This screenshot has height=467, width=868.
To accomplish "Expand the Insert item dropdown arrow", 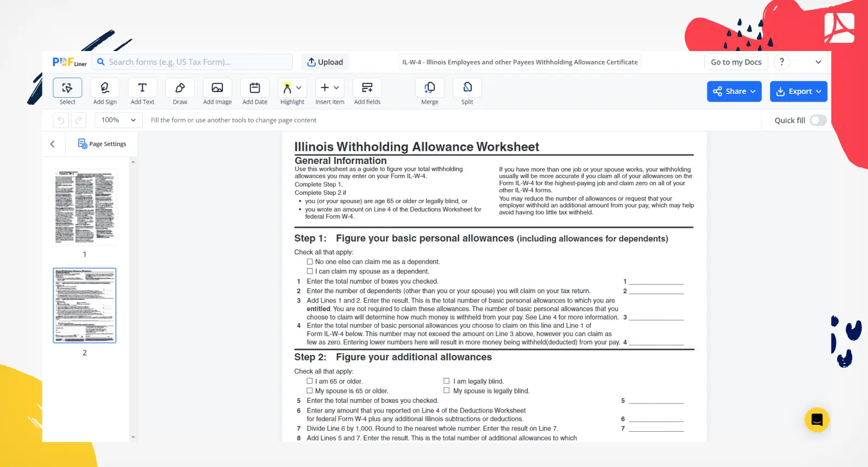I will pos(336,87).
